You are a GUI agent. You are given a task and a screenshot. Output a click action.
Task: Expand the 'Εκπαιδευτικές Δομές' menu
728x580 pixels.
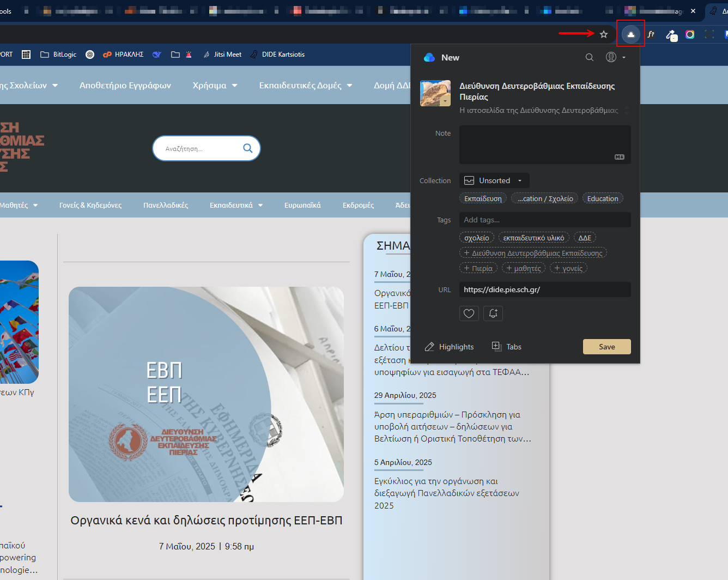(x=305, y=85)
